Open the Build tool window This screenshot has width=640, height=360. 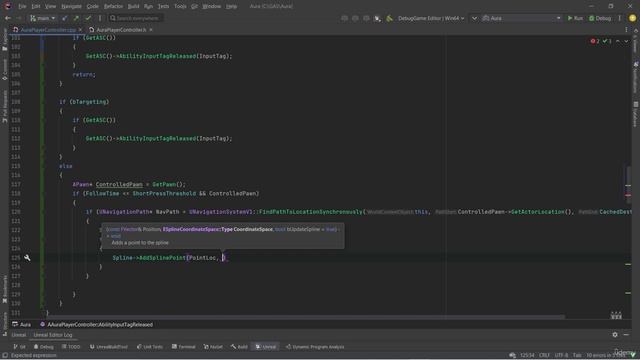coord(239,347)
